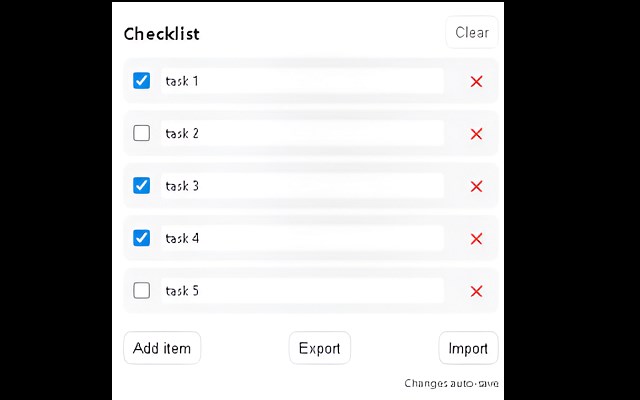Click the Add item button
This screenshot has height=400, width=640.
click(x=162, y=348)
